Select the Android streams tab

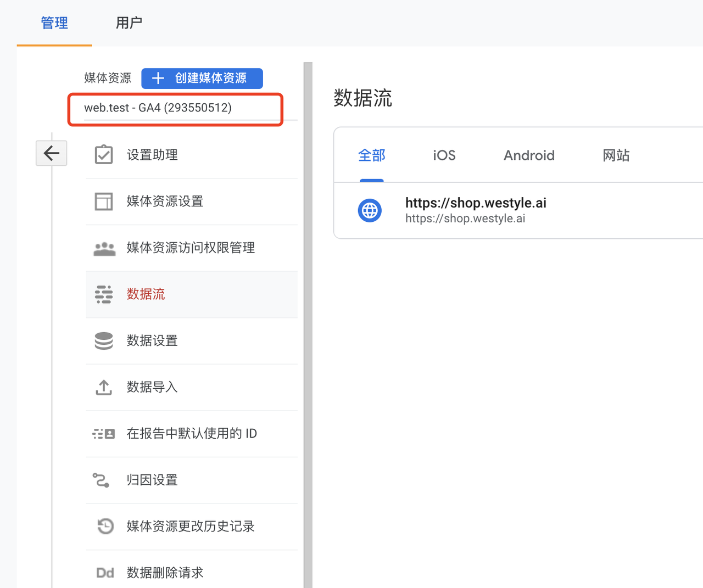tap(529, 155)
